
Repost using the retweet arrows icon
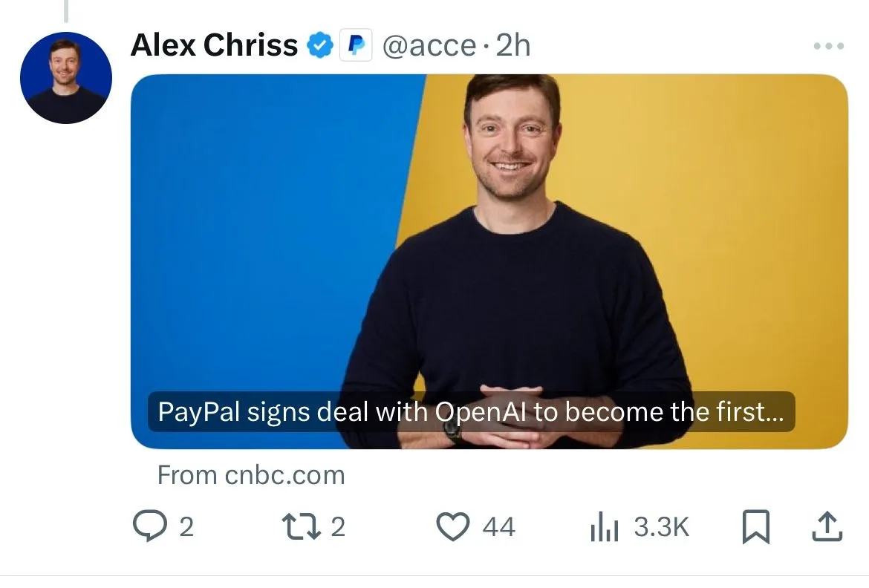pos(302,526)
